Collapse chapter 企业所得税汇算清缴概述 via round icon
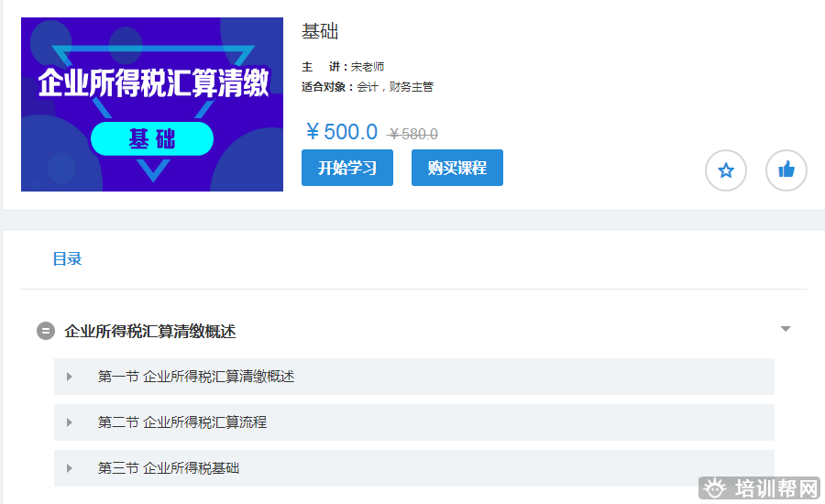 pos(46,331)
